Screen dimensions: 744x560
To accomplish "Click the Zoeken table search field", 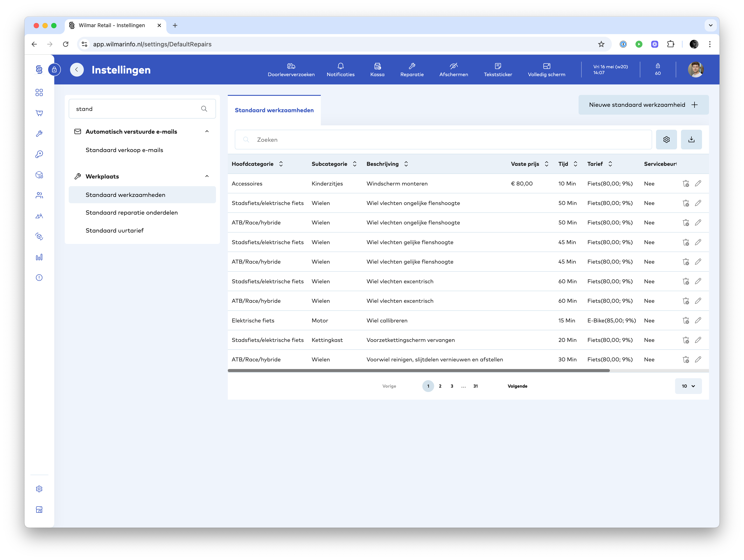I will pos(443,140).
